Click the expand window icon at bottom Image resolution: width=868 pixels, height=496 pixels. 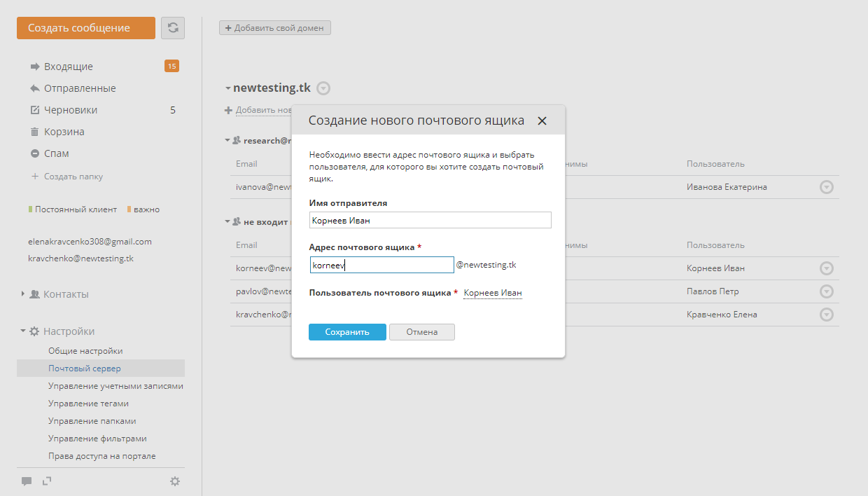coord(47,481)
